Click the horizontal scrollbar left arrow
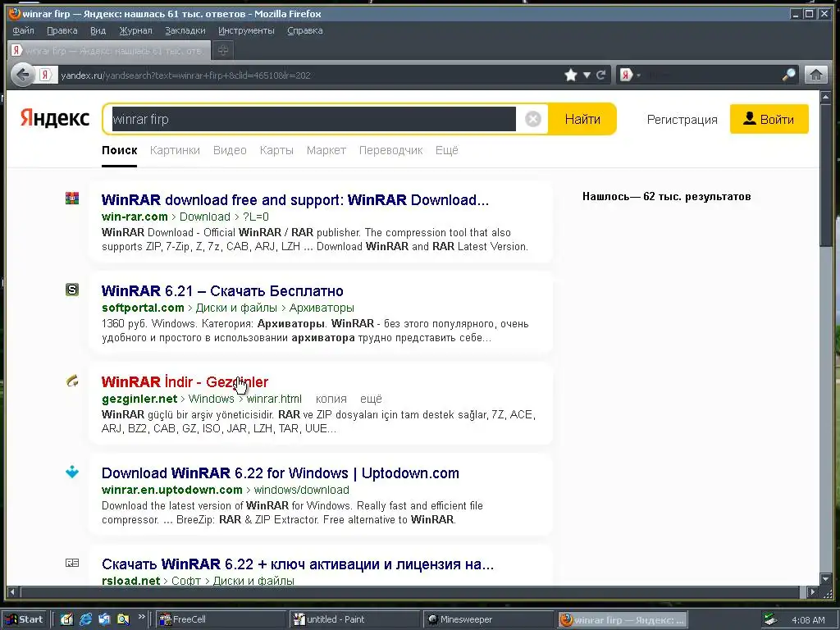 point(12,592)
